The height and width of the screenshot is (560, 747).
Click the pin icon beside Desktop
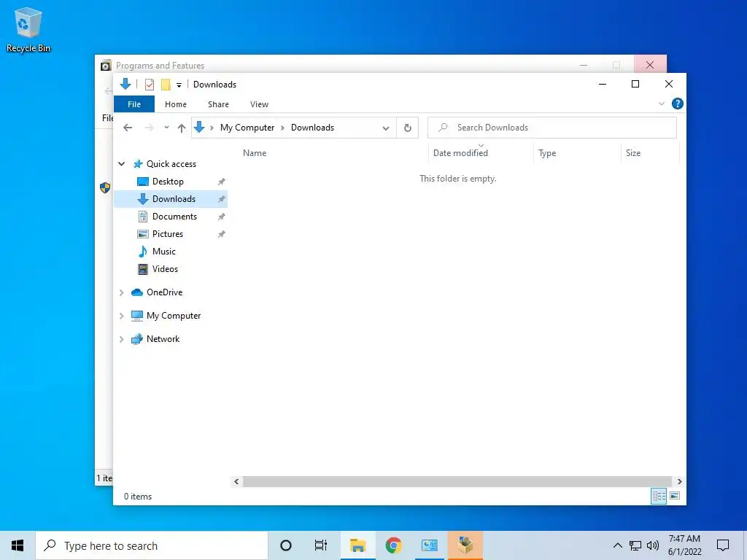(222, 182)
